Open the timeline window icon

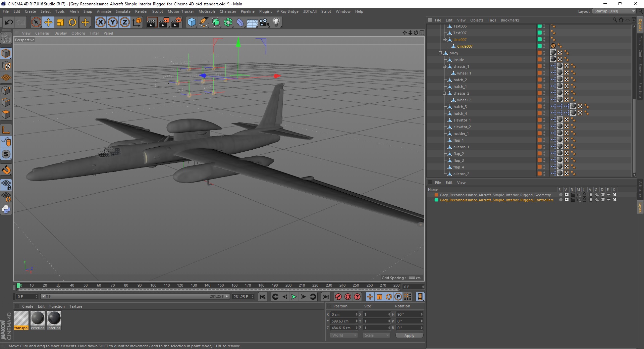coord(420,297)
